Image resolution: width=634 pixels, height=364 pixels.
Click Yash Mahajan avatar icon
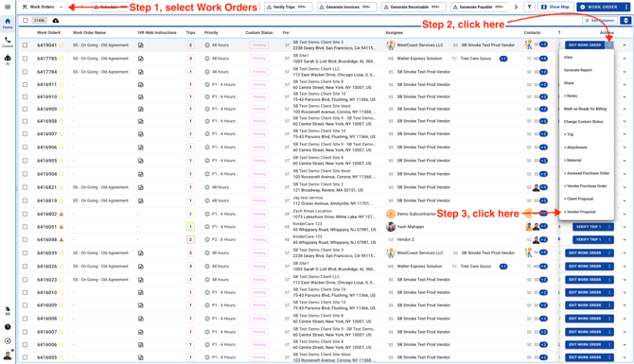(x=390, y=227)
